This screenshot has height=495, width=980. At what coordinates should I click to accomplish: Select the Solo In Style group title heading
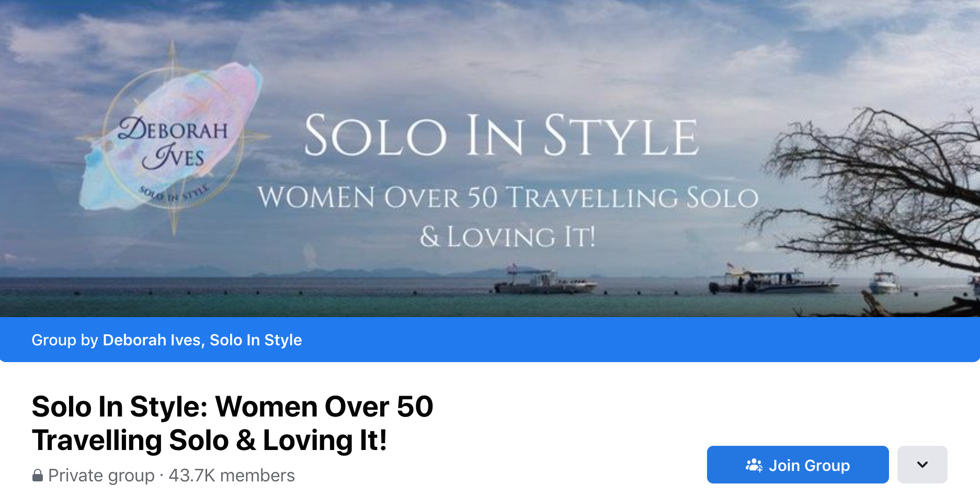point(233,423)
